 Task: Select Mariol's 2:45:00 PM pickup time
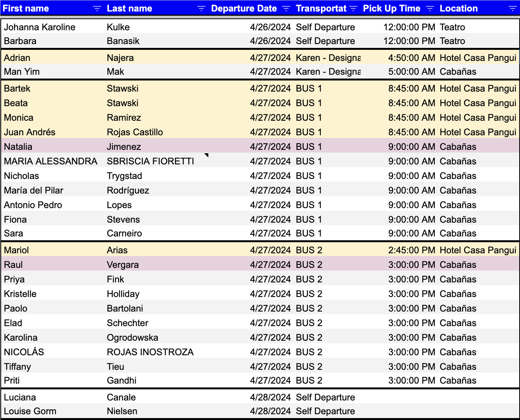pos(411,250)
